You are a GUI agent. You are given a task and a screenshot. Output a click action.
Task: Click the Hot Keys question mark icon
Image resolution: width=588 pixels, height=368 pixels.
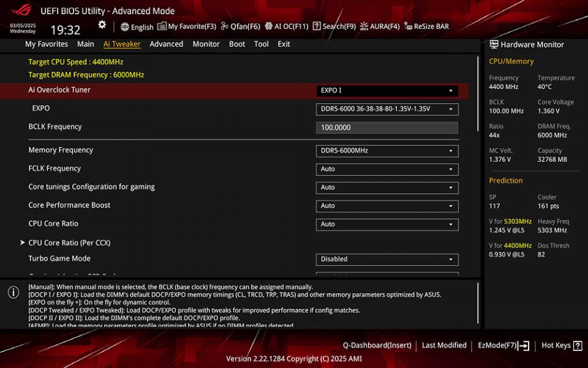578,345
